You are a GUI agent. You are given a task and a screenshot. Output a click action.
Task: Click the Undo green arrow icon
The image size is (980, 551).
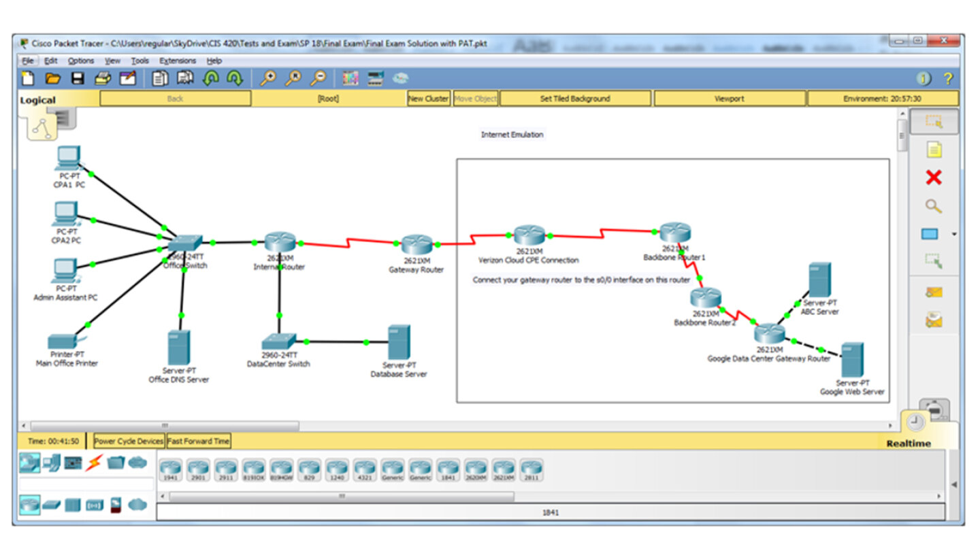(210, 79)
